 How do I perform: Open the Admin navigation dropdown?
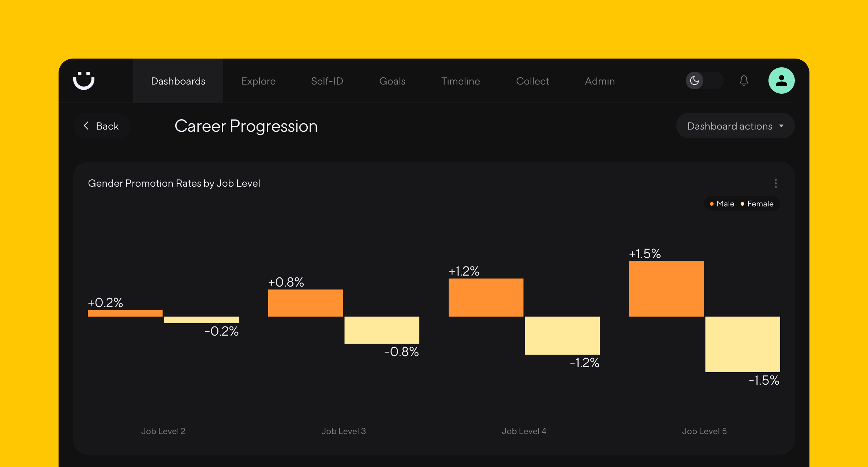[599, 80]
